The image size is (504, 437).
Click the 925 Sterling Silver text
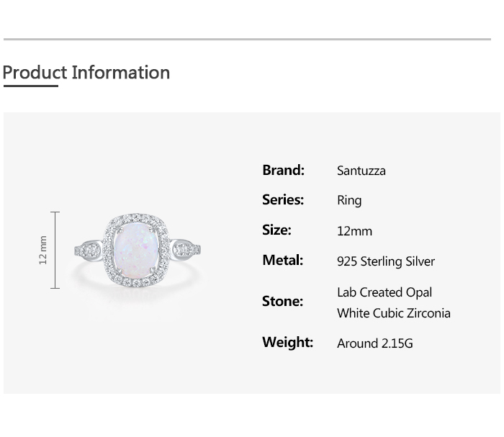(x=385, y=261)
